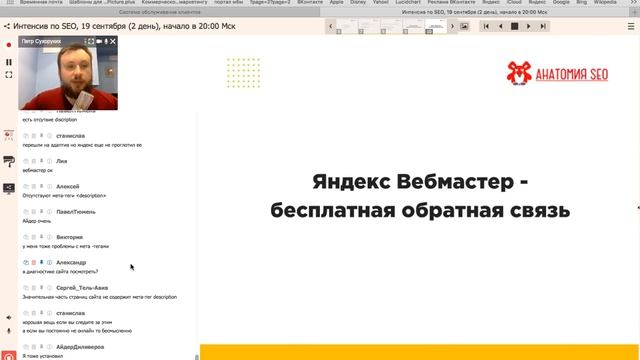Toggle the camera icon on presenter video
The height and width of the screenshot is (360, 640).
99,41
